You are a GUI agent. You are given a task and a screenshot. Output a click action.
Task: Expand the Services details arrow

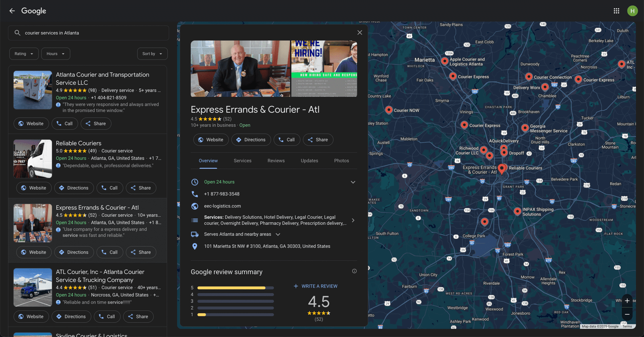pos(353,220)
